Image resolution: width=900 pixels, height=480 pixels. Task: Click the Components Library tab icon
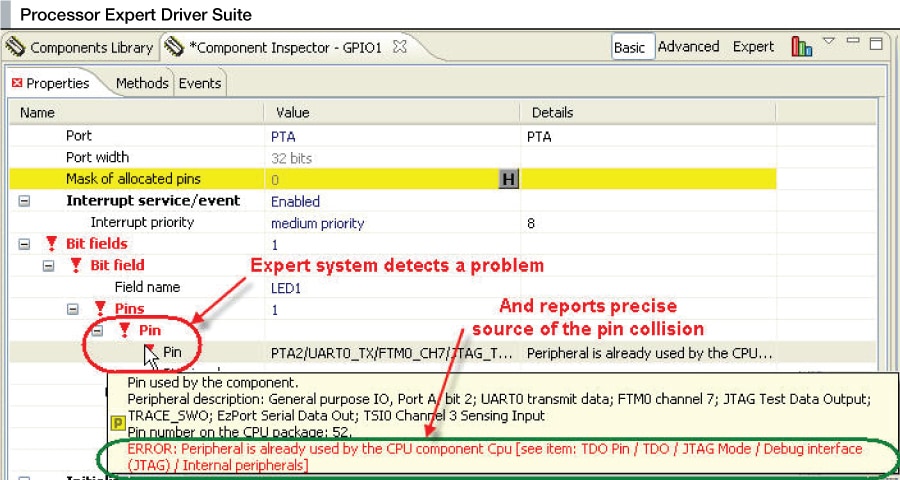pos(17,47)
